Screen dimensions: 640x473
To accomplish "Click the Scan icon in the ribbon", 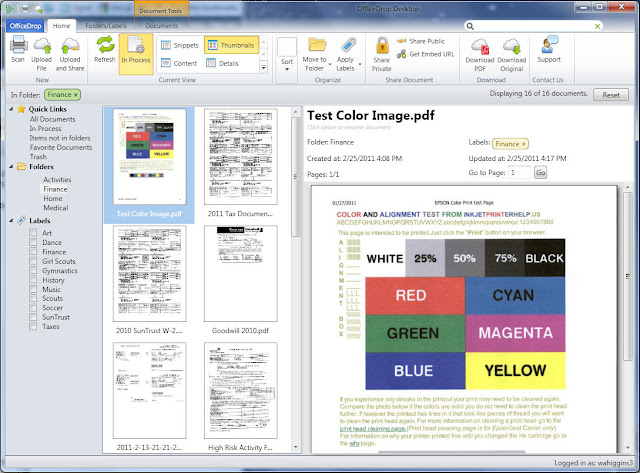I will pyautogui.click(x=18, y=45).
